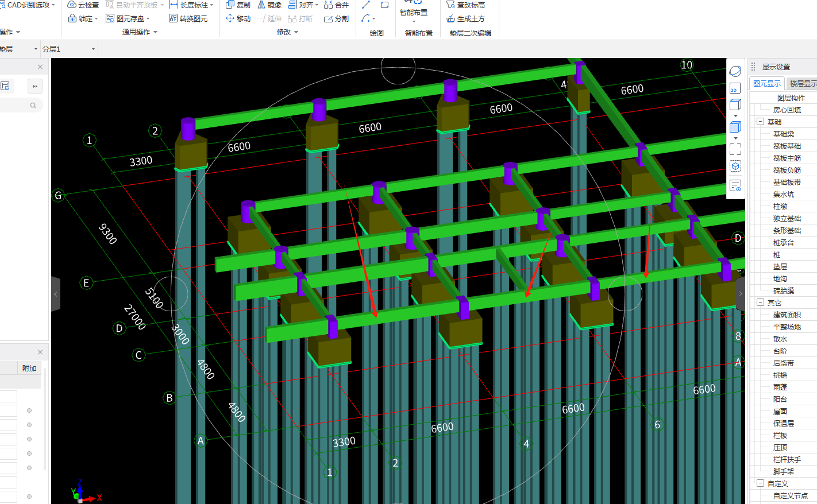Open the 智能布置 dropdown arrow
This screenshot has width=817, height=504.
(414, 22)
